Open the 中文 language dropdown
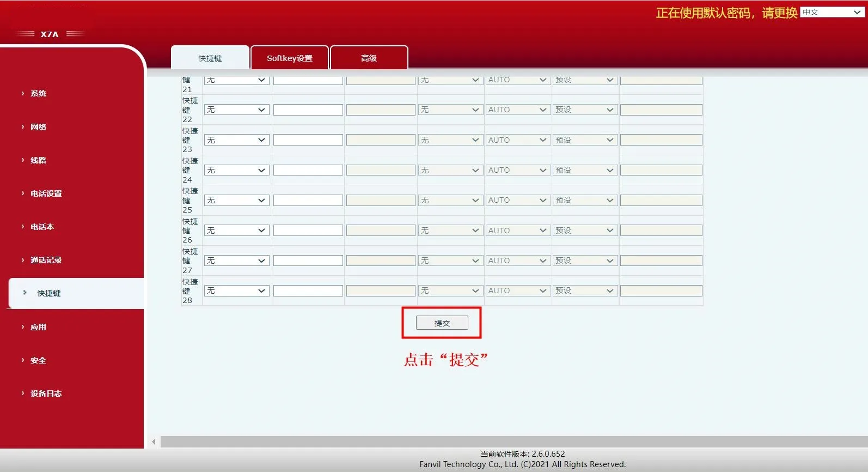The width and height of the screenshot is (868, 472). click(832, 12)
